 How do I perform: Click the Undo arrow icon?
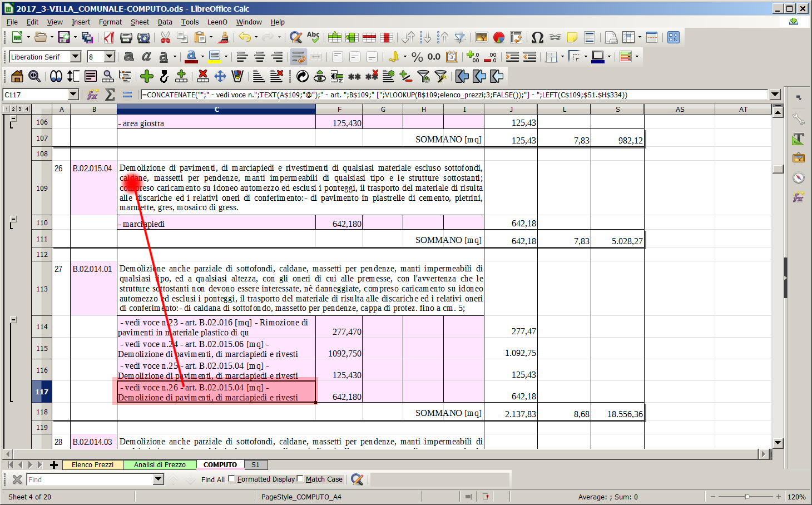245,37
